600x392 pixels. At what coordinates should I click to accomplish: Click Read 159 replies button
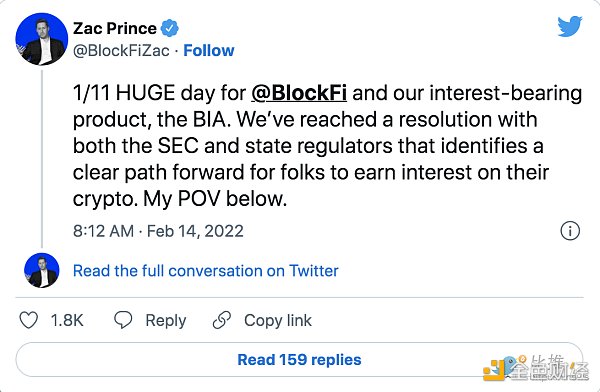tap(299, 359)
